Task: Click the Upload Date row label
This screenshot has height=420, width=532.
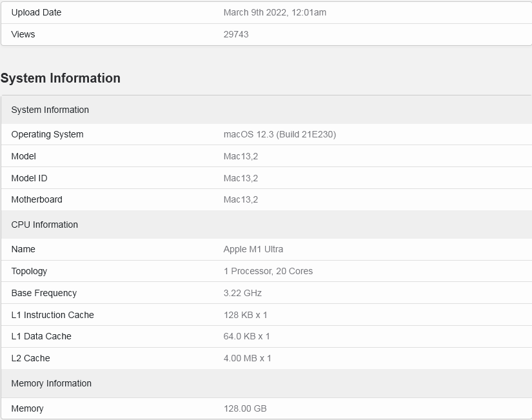Action: pyautogui.click(x=37, y=12)
